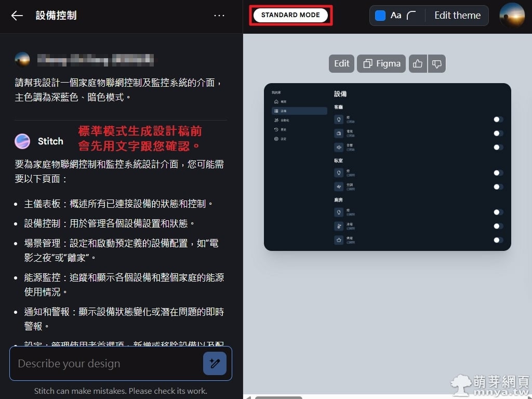Click the Stitch assistant logo icon

click(x=22, y=141)
